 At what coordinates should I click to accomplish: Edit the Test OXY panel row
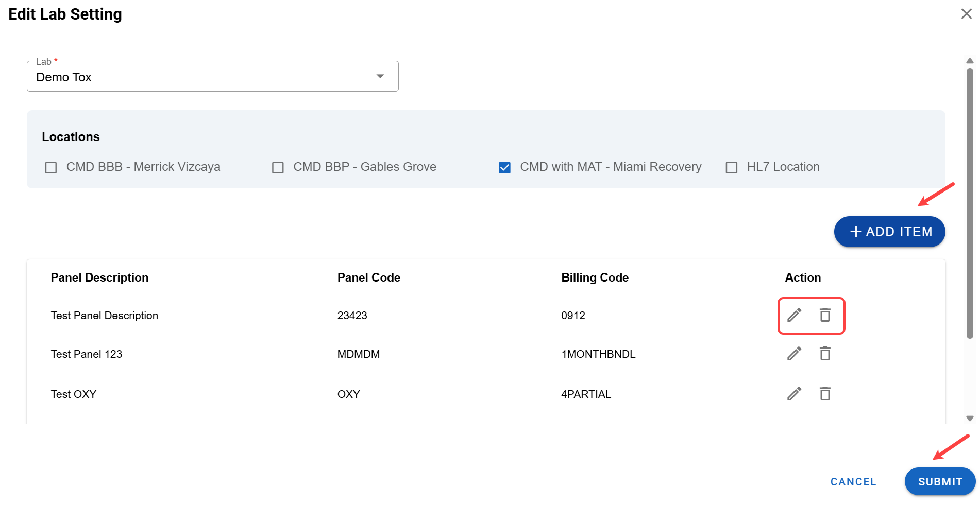tap(794, 394)
